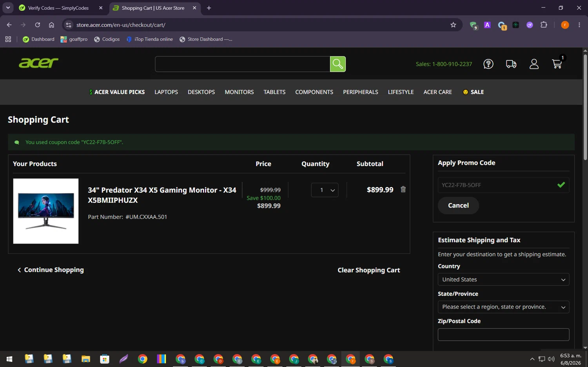Remove the Predator X34 monitor using trash icon
Image resolution: width=588 pixels, height=367 pixels.
(403, 190)
